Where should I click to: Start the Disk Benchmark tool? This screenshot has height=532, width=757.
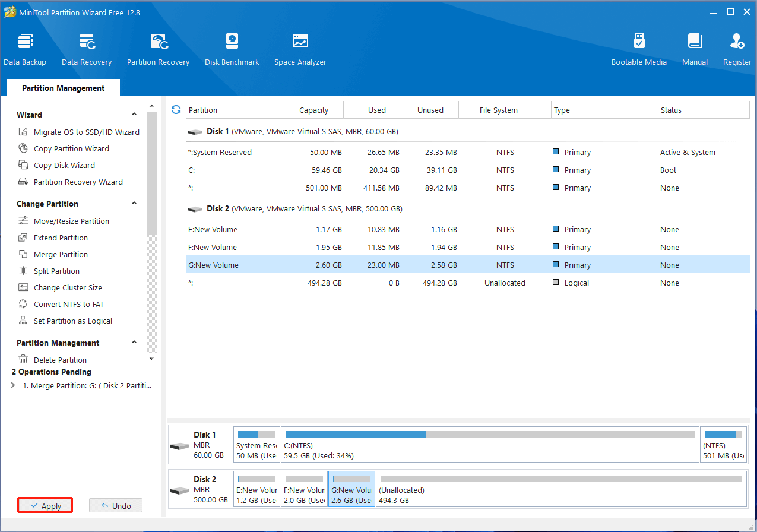pyautogui.click(x=232, y=49)
